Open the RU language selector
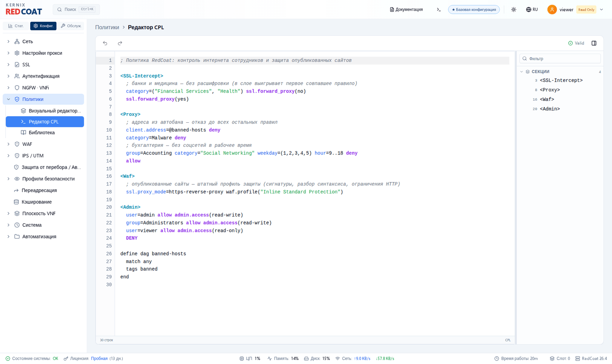Screen dimensions: 612x364 532,10
